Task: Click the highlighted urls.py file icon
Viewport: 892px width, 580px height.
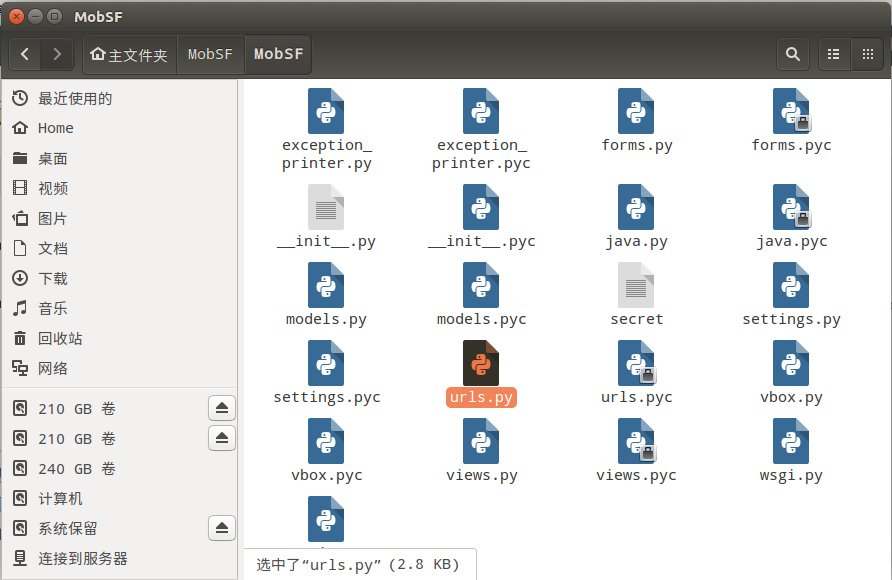Action: pyautogui.click(x=481, y=363)
